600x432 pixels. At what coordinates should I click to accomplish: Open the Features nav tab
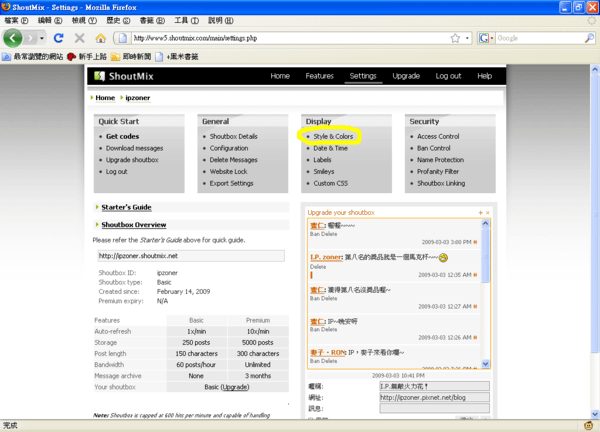(x=320, y=76)
